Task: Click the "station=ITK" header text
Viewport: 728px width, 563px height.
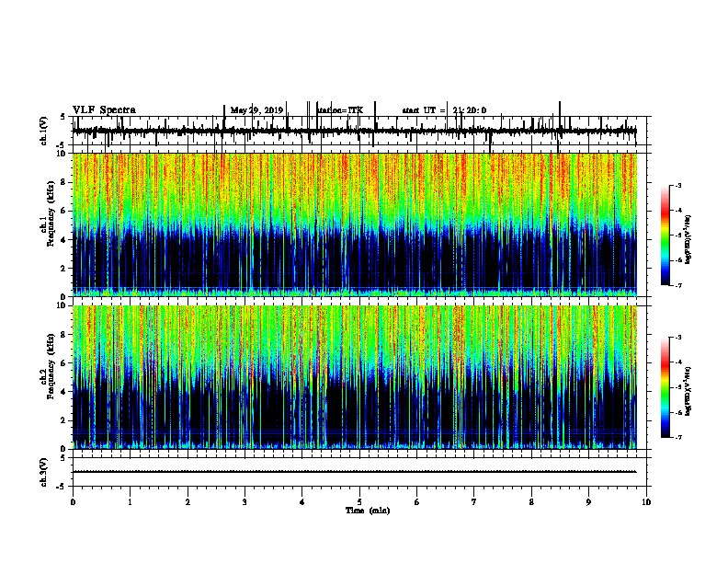Action: click(x=340, y=110)
